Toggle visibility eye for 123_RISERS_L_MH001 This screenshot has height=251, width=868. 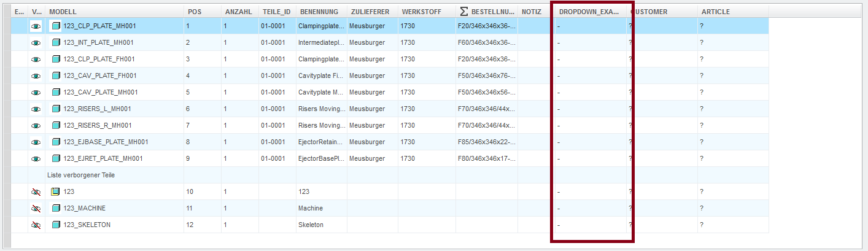36,109
